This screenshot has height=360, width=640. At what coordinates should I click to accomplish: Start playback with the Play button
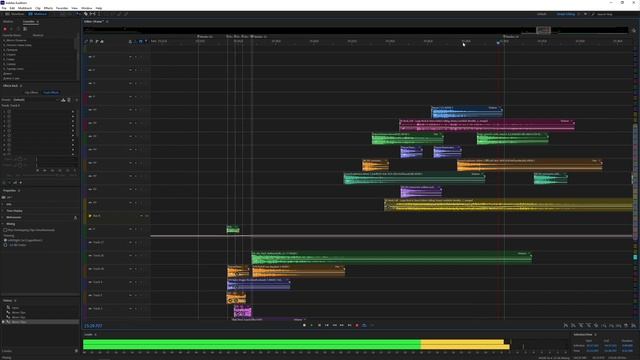coord(312,325)
